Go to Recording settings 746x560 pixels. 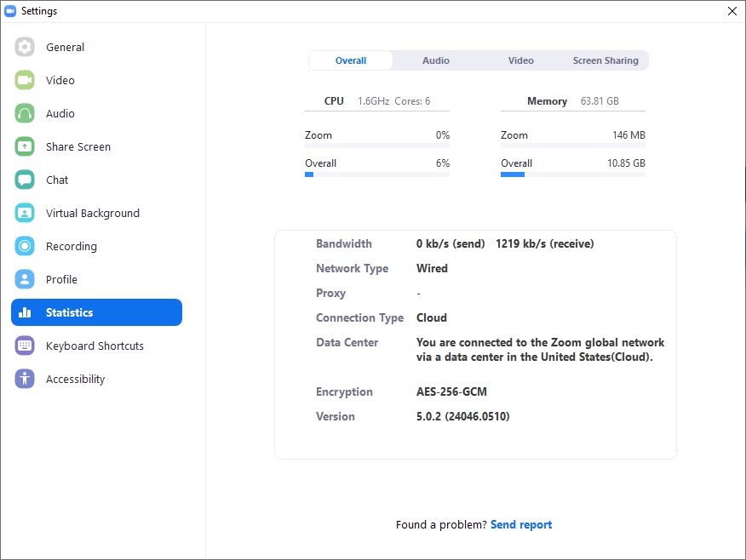tap(96, 246)
